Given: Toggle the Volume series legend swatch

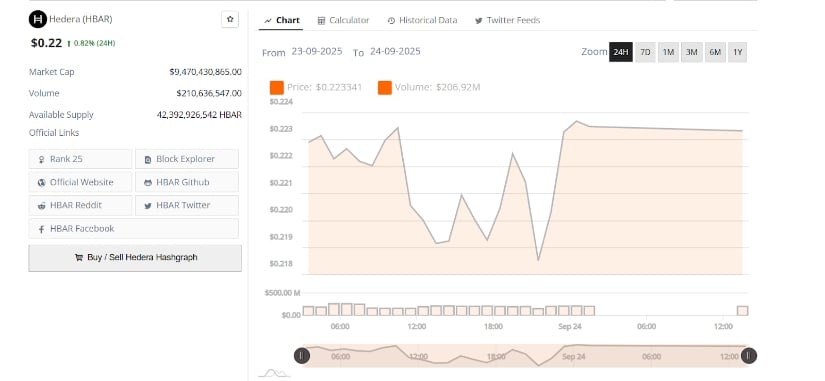Looking at the screenshot, I should [385, 88].
